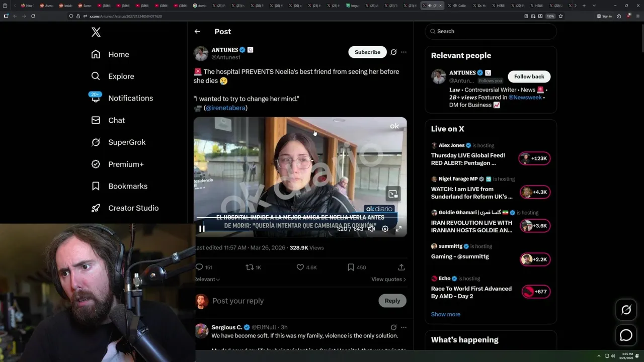Subscribe to ANTUNES
Screen dimensions: 644x362
pyautogui.click(x=367, y=52)
